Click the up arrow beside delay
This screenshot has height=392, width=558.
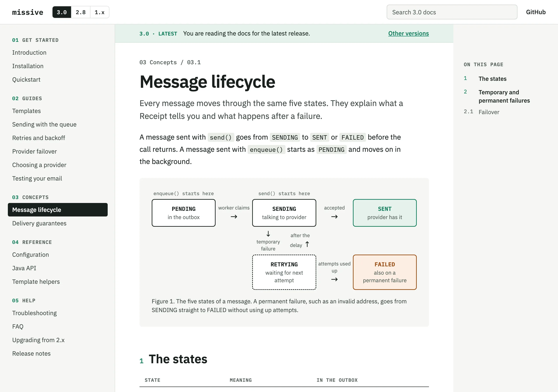click(x=307, y=244)
